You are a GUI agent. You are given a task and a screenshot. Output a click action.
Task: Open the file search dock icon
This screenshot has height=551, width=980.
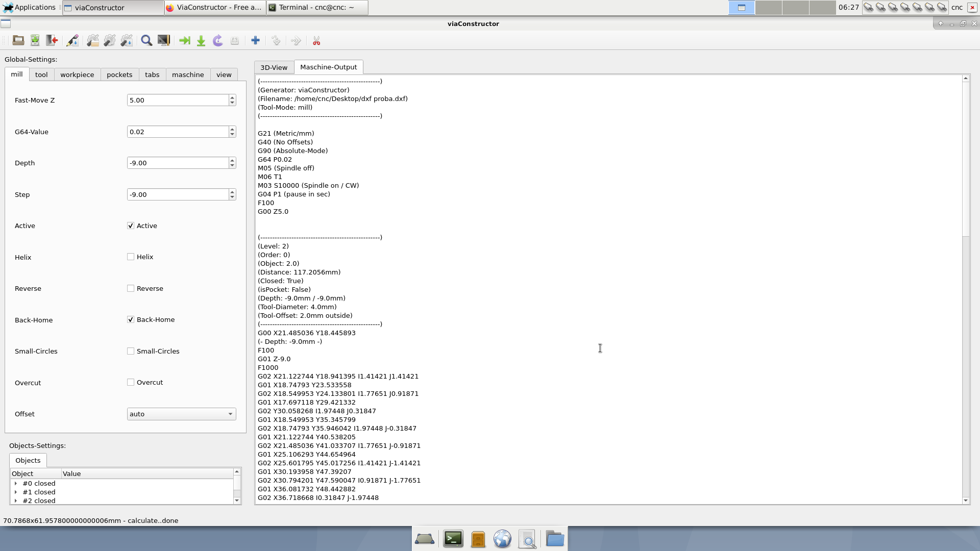pyautogui.click(x=528, y=539)
